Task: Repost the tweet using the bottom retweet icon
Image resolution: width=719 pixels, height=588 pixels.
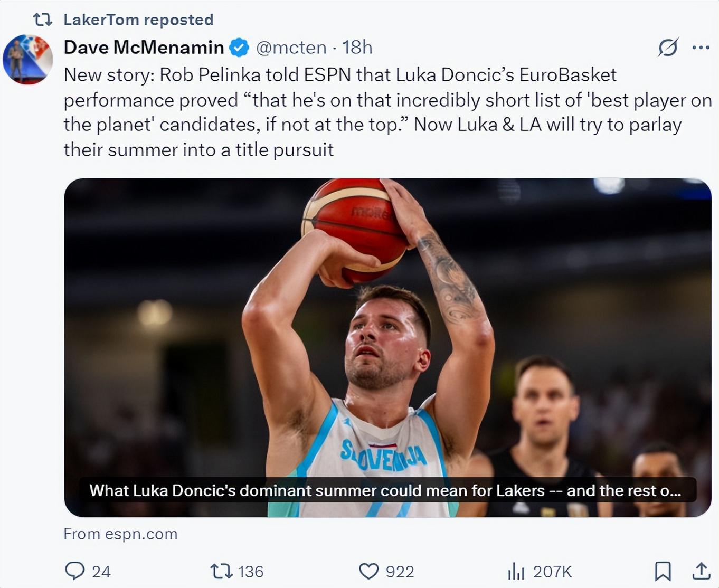Action: pos(221,571)
